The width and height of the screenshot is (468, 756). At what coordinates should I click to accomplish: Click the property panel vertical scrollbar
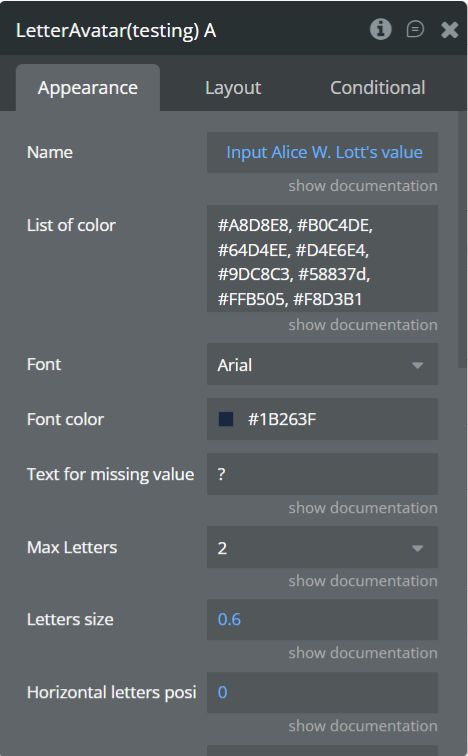(462, 240)
